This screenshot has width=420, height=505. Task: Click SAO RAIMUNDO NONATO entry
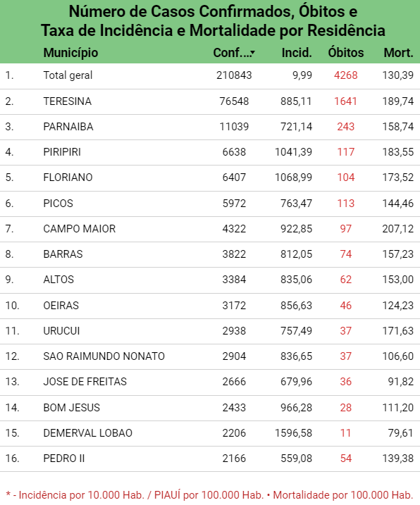click(104, 356)
